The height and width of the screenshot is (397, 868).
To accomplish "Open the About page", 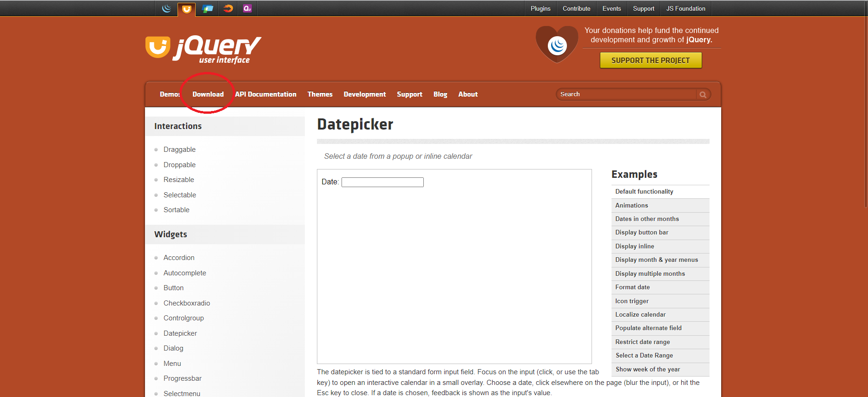I will (467, 94).
